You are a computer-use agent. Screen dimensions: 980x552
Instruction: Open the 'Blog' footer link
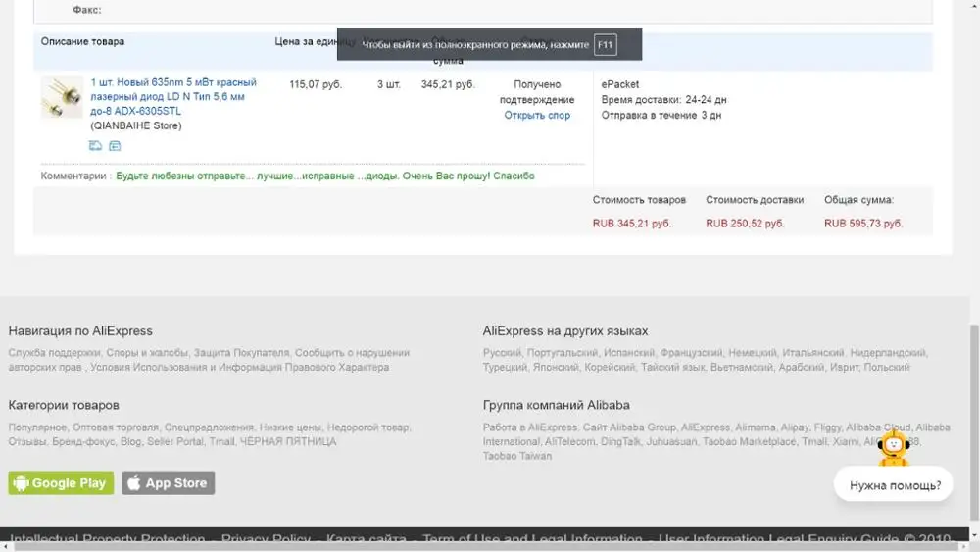pyautogui.click(x=130, y=442)
